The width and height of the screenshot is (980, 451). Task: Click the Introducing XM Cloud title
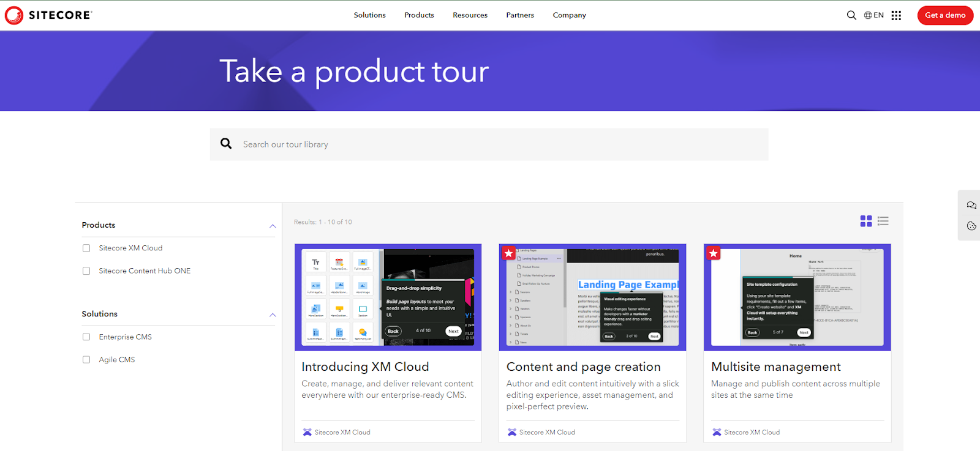(365, 367)
